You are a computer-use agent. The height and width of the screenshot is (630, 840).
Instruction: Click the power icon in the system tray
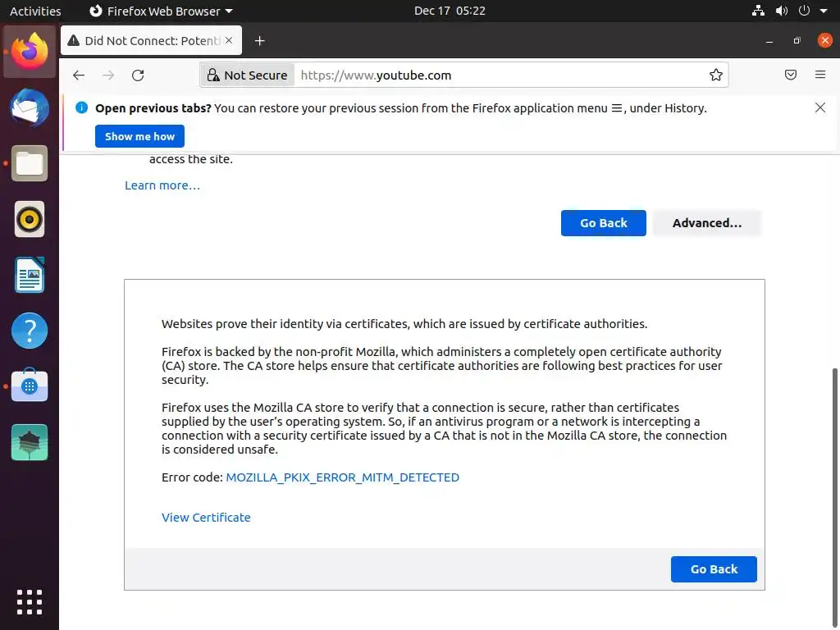click(804, 11)
